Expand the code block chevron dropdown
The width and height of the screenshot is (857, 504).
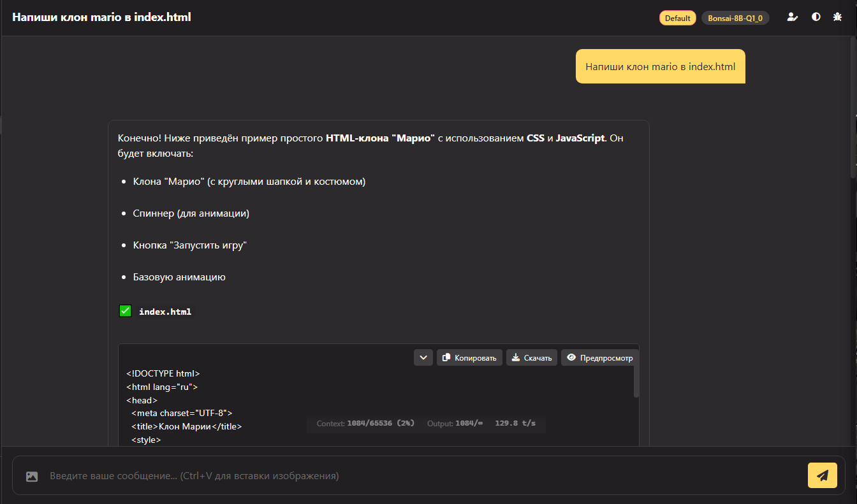click(x=423, y=357)
